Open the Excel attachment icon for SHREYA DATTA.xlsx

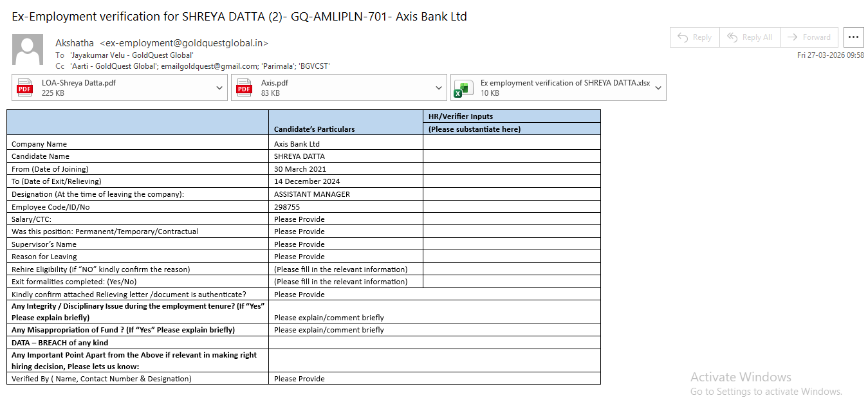point(463,88)
